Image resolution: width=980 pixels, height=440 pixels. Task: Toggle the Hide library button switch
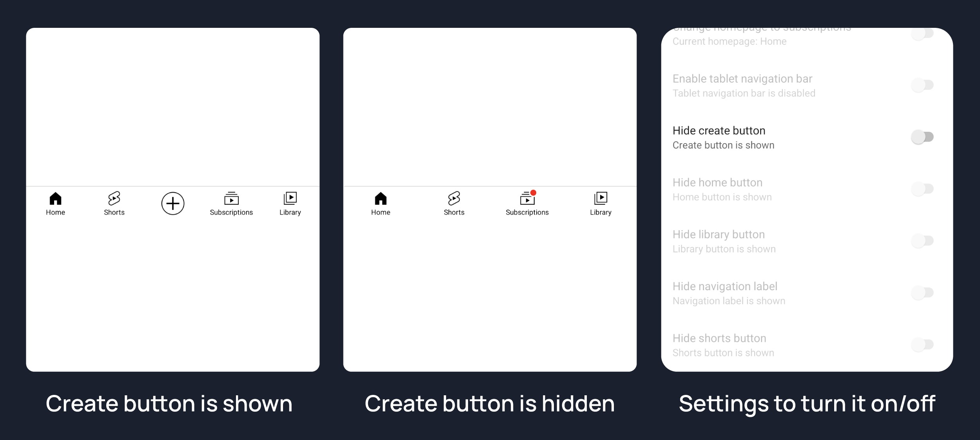click(x=922, y=240)
